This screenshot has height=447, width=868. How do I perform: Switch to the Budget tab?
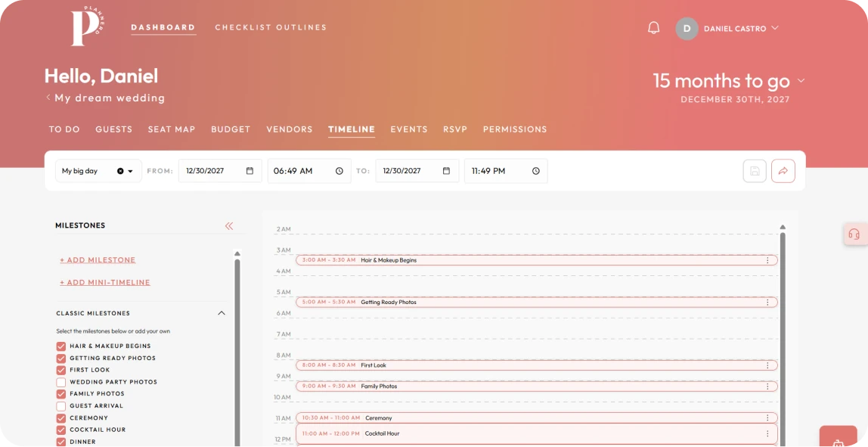pyautogui.click(x=231, y=129)
